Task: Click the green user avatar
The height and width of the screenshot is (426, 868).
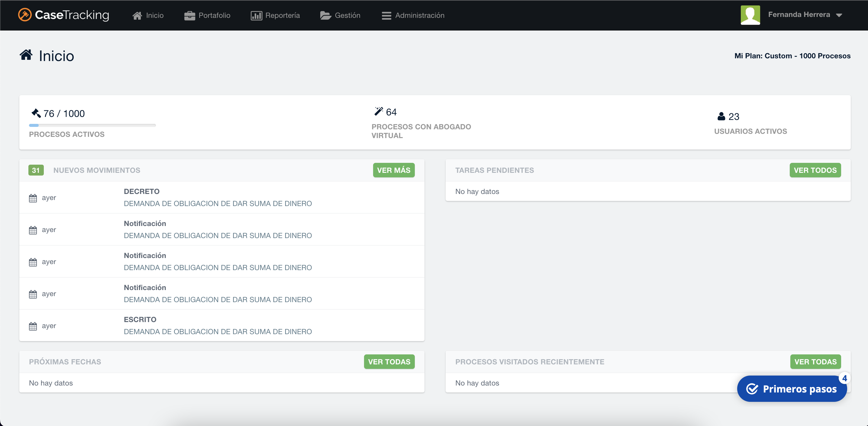Action: tap(750, 15)
